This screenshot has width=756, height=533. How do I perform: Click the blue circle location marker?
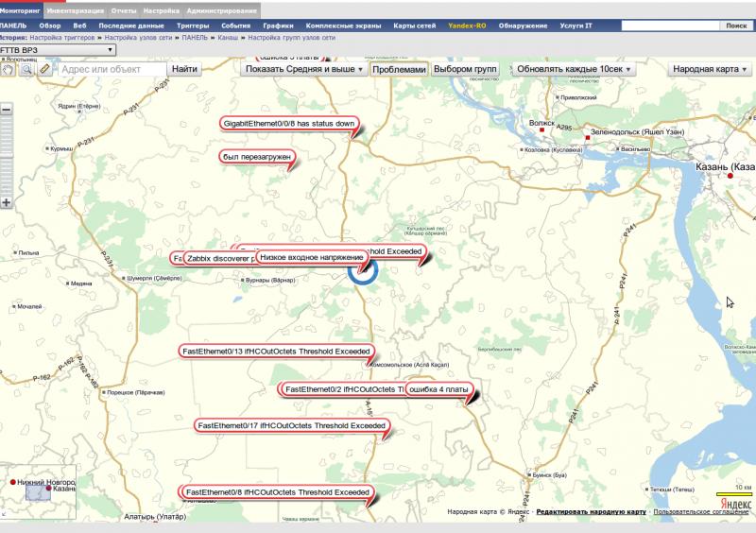[363, 270]
